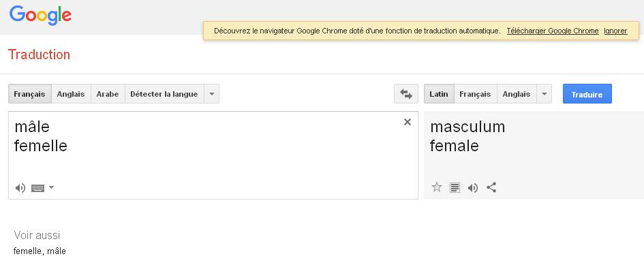This screenshot has width=644, height=267.
Task: Select Latin as target language
Action: coord(439,94)
